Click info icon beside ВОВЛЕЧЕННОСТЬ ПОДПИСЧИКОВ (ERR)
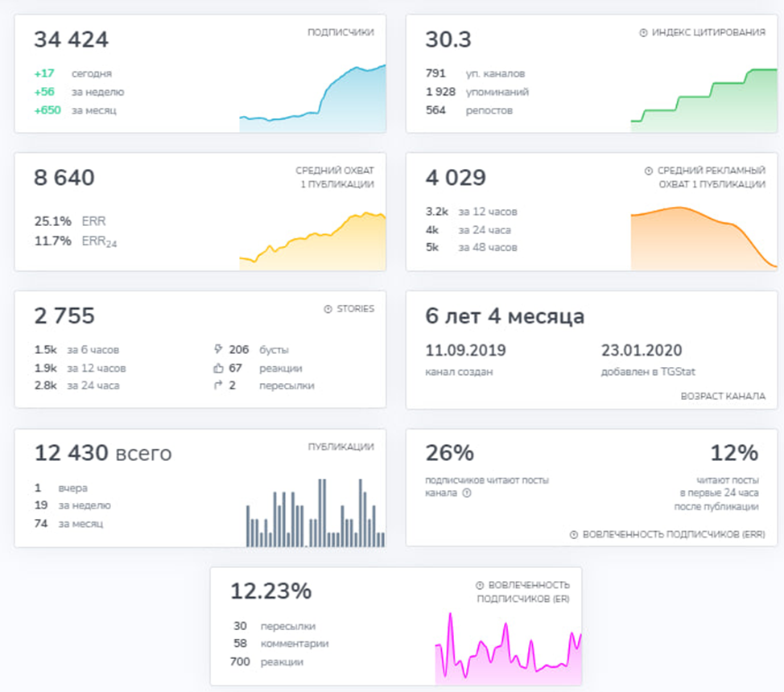Viewport: 784px width, 692px height. coord(574,534)
